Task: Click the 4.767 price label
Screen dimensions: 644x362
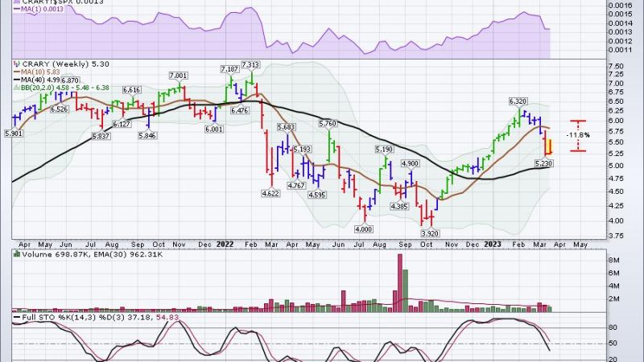Action: click(x=296, y=186)
